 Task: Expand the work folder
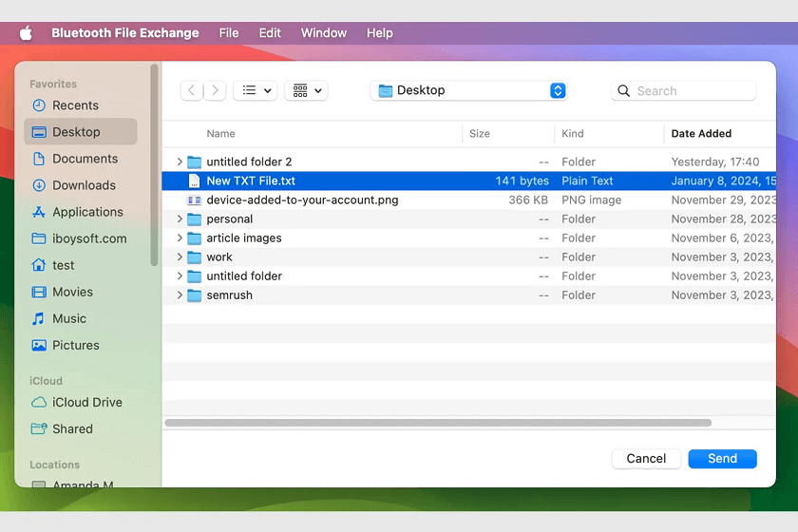point(180,257)
